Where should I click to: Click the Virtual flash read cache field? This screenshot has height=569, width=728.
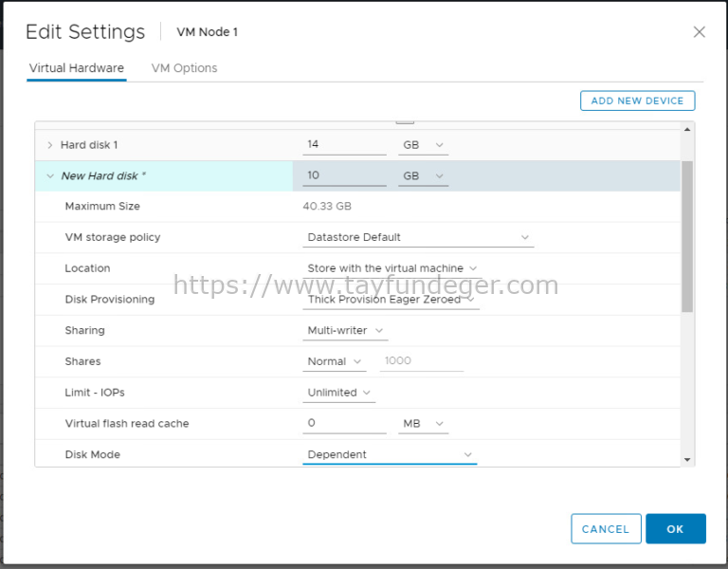344,424
